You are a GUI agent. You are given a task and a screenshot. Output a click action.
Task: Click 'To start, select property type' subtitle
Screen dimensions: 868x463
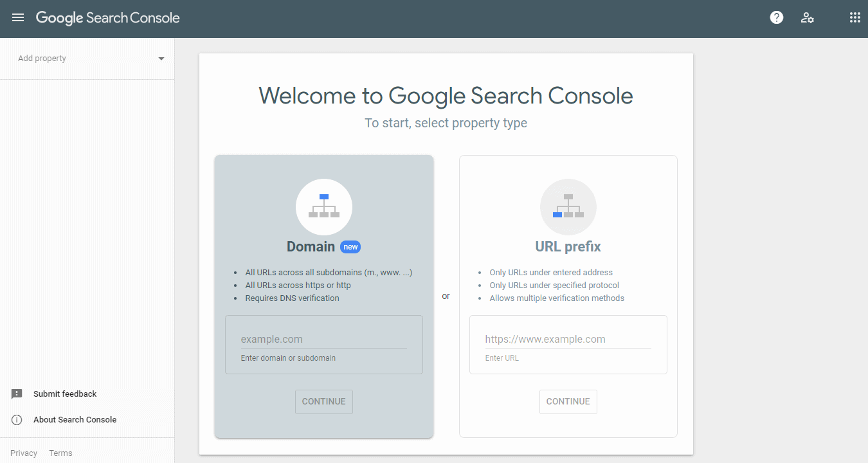tap(446, 123)
